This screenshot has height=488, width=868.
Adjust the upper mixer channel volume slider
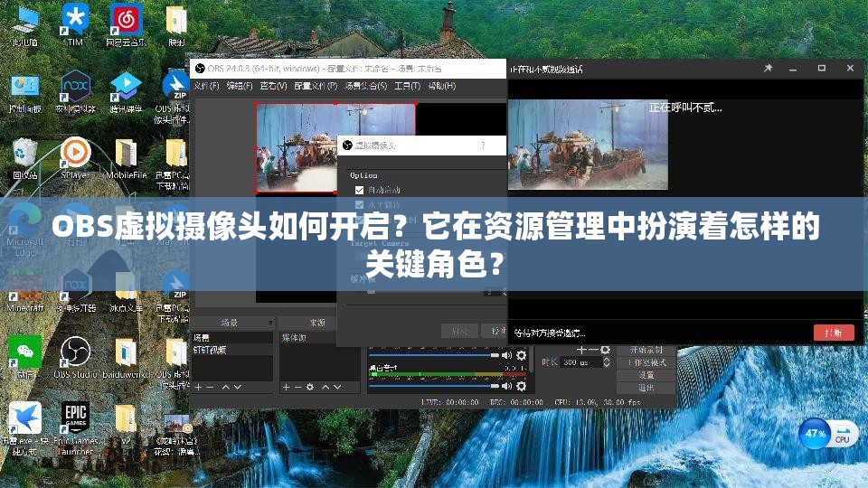tap(433, 355)
